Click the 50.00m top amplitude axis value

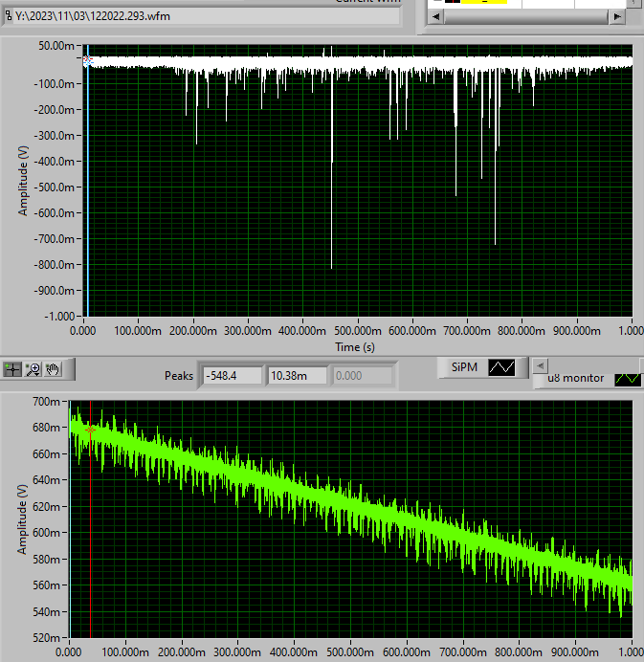coord(56,46)
